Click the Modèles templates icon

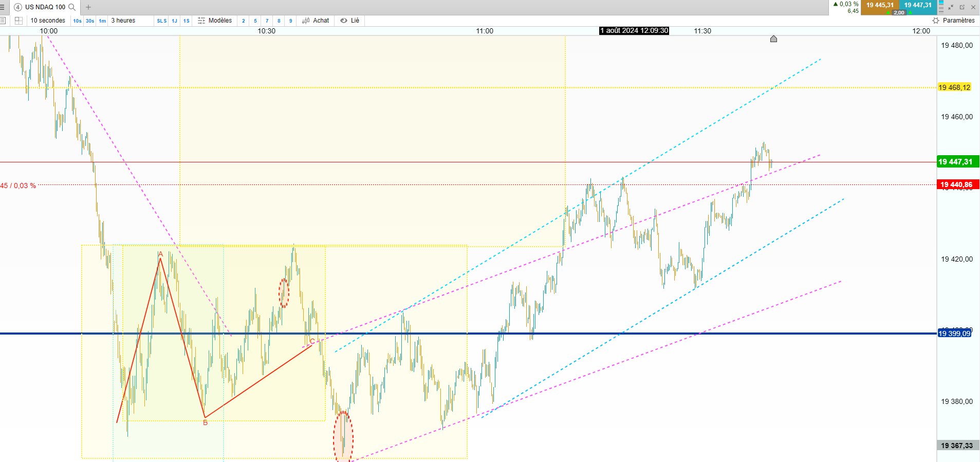pos(201,21)
